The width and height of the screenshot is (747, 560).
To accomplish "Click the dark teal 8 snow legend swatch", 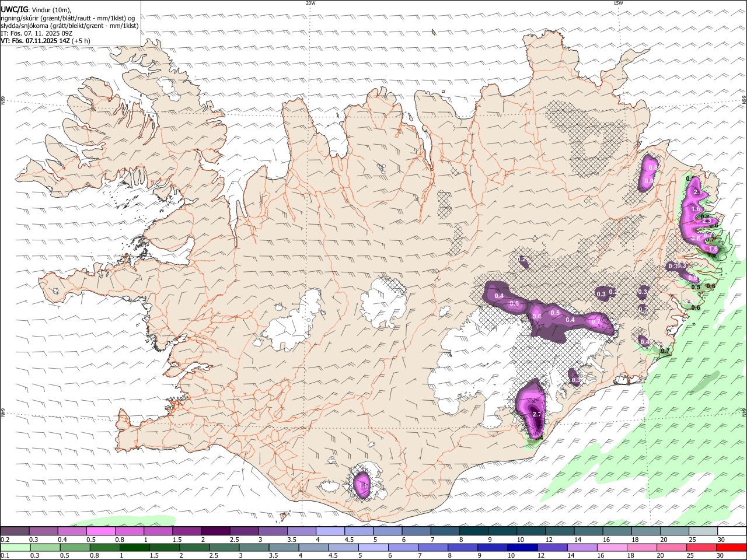I will click(x=473, y=531).
